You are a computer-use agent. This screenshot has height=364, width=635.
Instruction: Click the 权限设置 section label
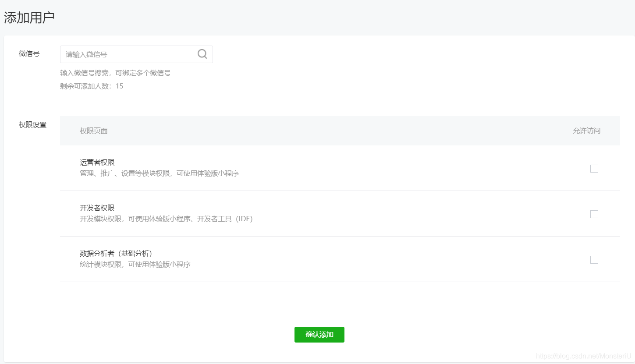[x=32, y=124]
